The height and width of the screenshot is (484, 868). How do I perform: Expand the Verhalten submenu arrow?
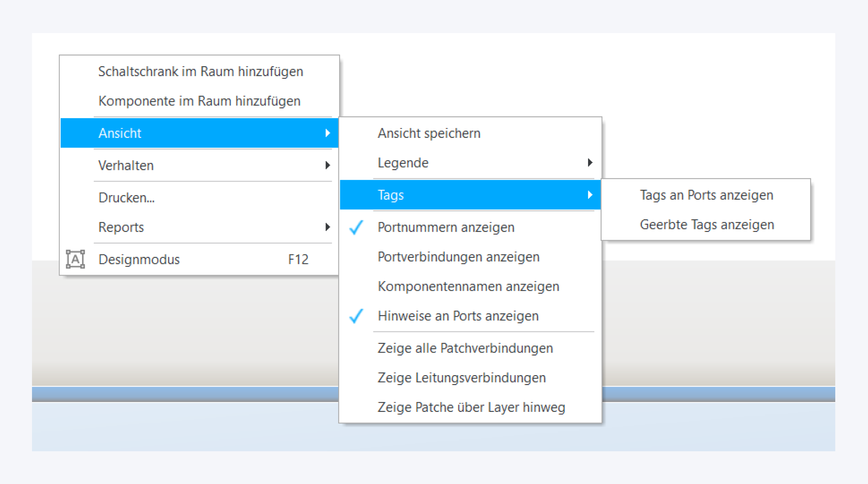click(x=327, y=165)
